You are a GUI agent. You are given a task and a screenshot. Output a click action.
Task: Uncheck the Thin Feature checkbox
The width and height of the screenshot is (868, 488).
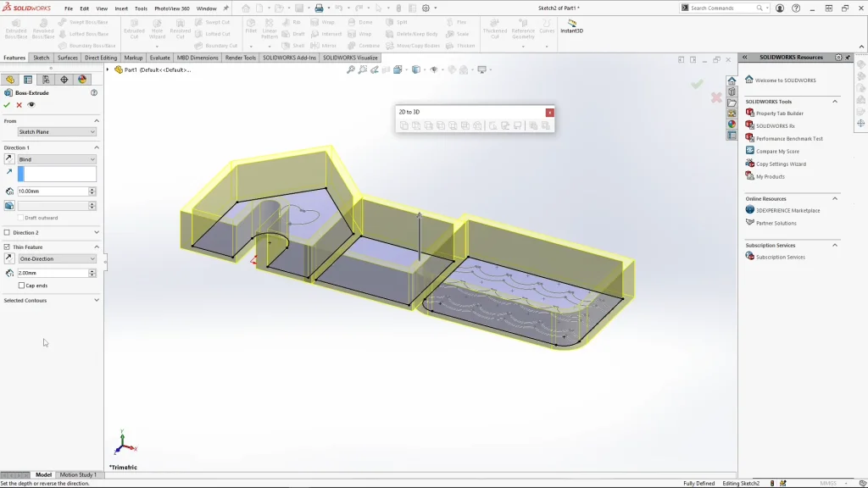coord(8,247)
